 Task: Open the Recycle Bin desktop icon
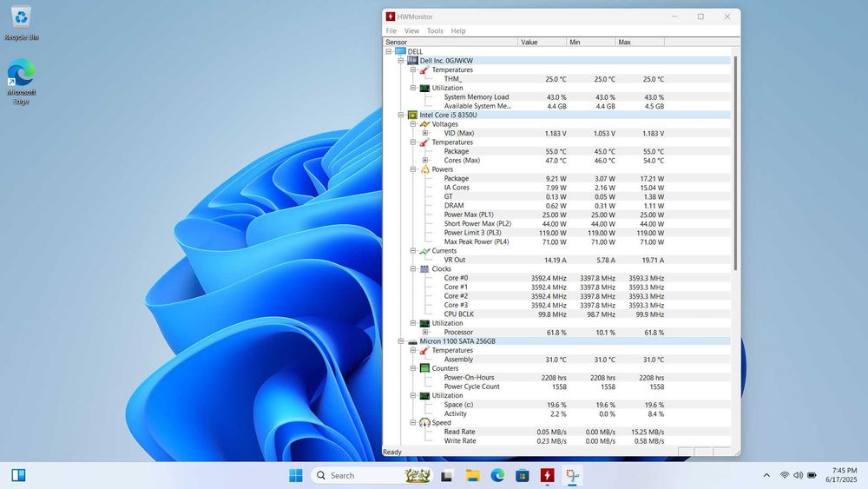coord(21,23)
